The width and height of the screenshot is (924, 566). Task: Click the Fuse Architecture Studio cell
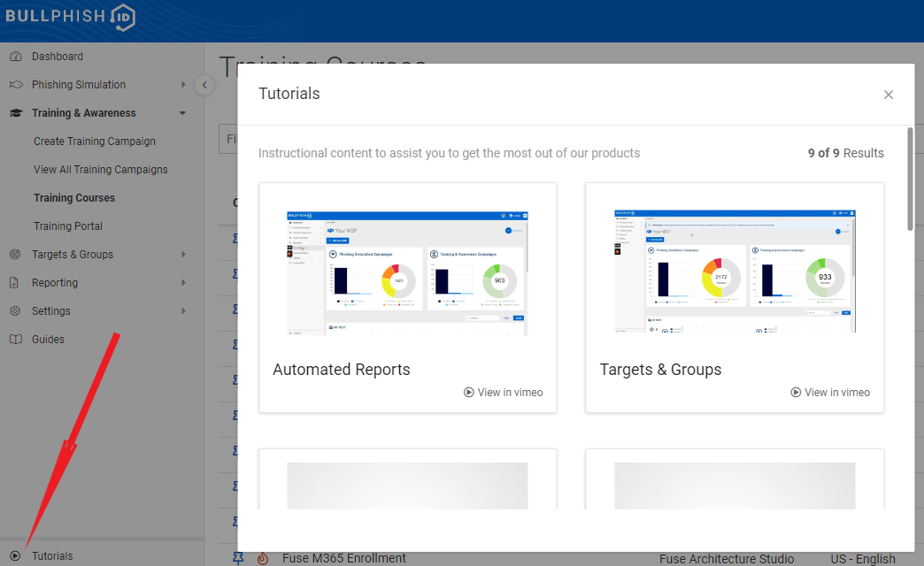pos(727,559)
